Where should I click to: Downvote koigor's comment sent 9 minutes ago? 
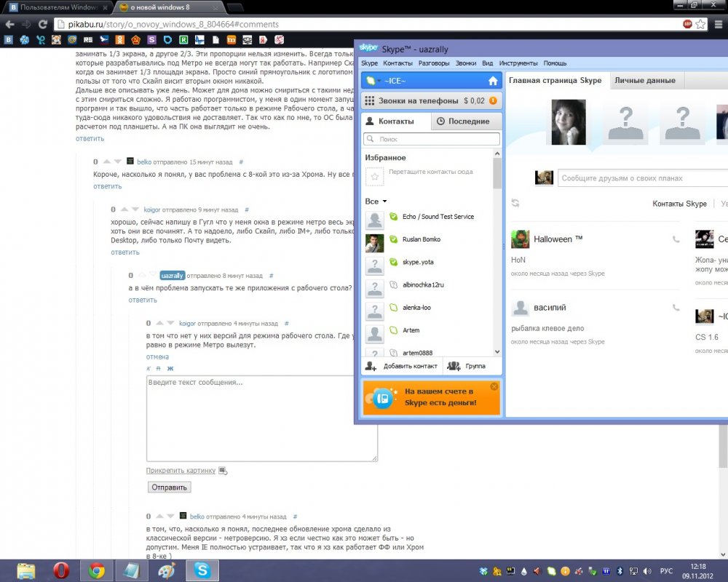click(135, 210)
